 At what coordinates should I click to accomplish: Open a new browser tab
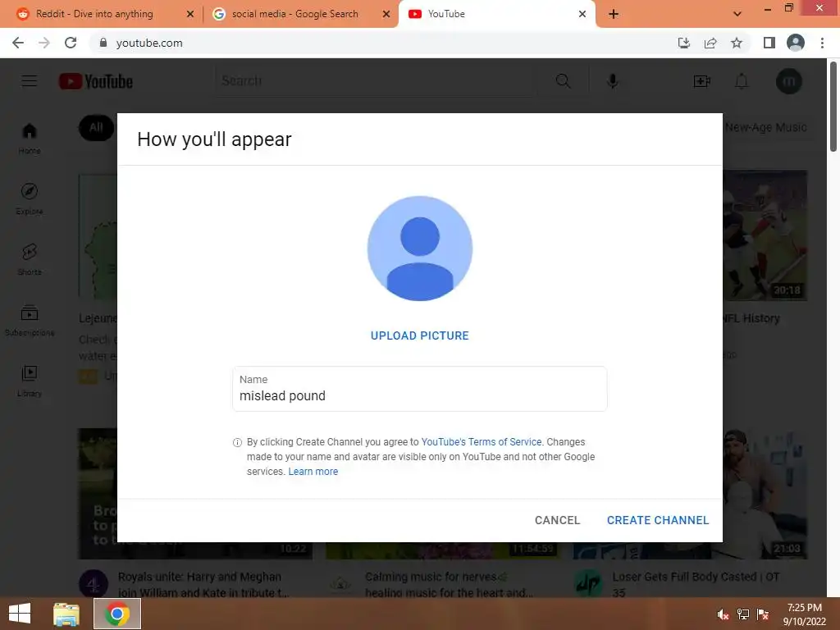pyautogui.click(x=614, y=14)
